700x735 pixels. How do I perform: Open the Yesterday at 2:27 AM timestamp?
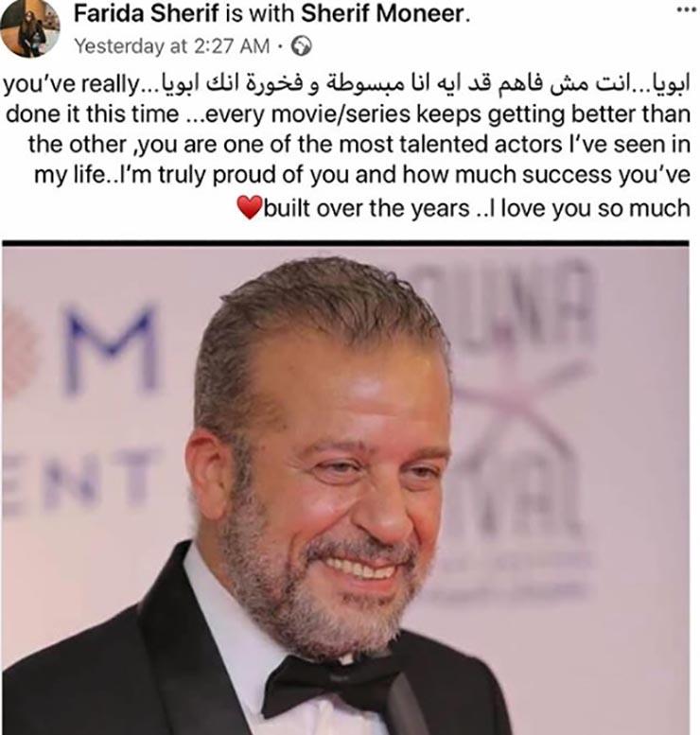click(x=172, y=46)
